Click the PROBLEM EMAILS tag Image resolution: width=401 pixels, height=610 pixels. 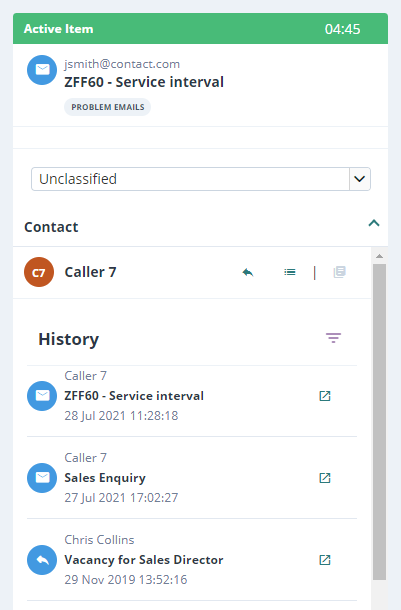(x=108, y=107)
